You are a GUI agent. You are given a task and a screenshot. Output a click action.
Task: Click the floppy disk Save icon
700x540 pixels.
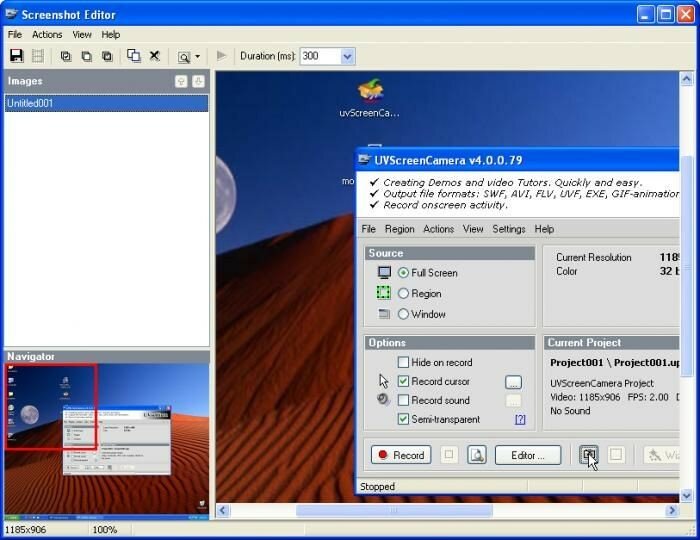click(x=17, y=56)
